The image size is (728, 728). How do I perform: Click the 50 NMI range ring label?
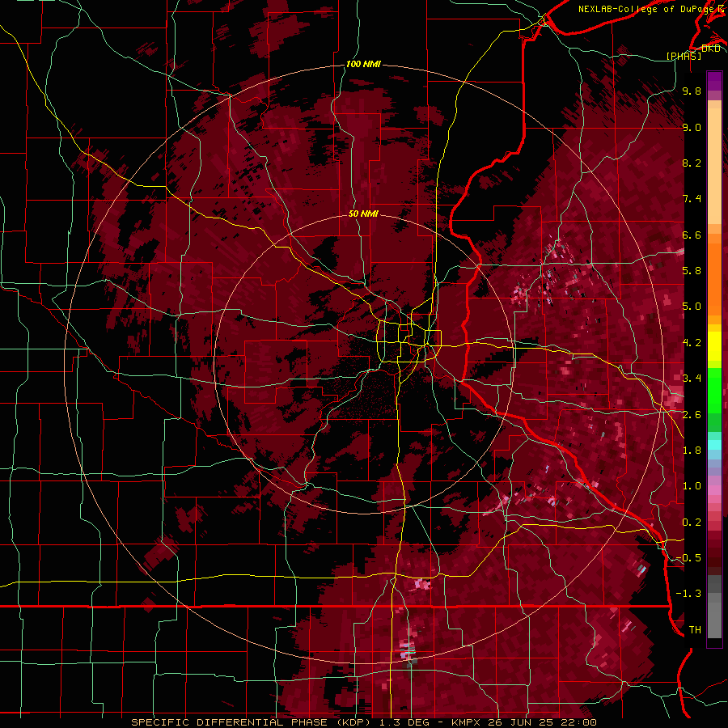pyautogui.click(x=363, y=214)
